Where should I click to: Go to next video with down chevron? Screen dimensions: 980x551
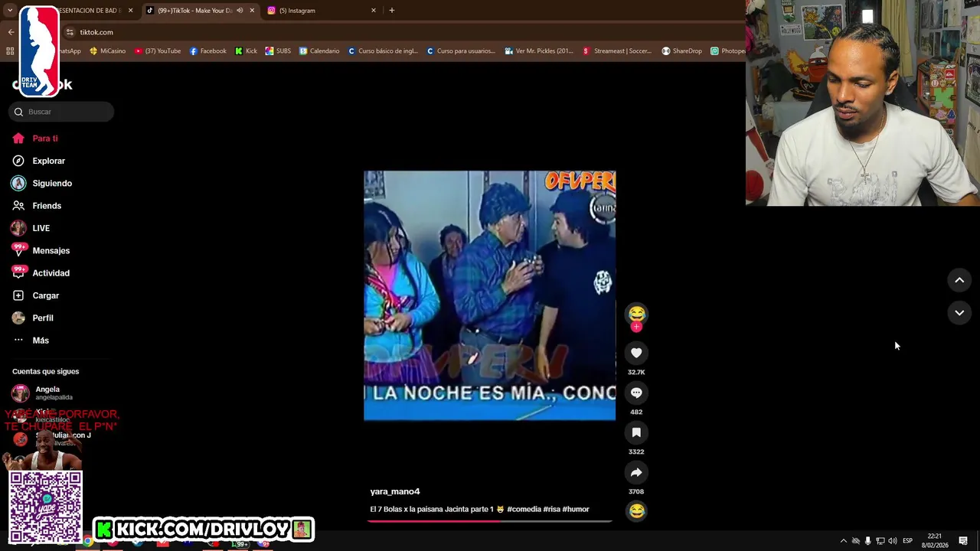tap(959, 313)
